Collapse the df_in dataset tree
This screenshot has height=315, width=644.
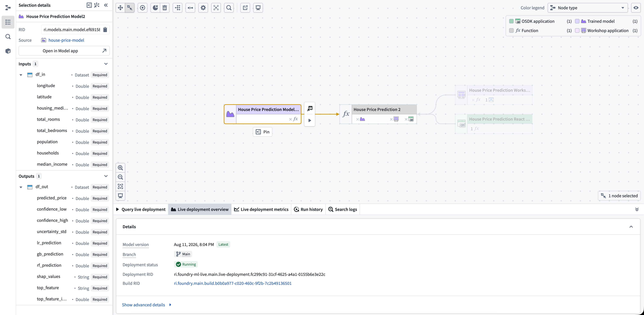click(x=21, y=75)
